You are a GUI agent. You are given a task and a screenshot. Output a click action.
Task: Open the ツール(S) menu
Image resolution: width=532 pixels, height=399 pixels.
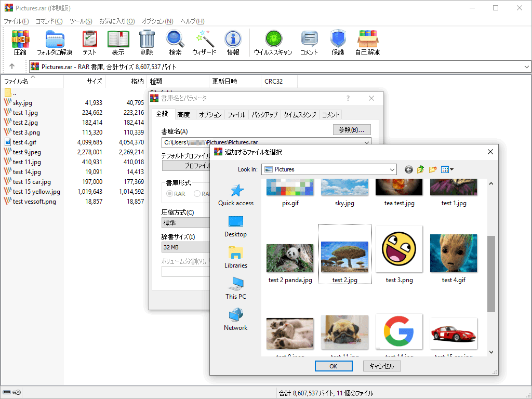[x=81, y=21]
